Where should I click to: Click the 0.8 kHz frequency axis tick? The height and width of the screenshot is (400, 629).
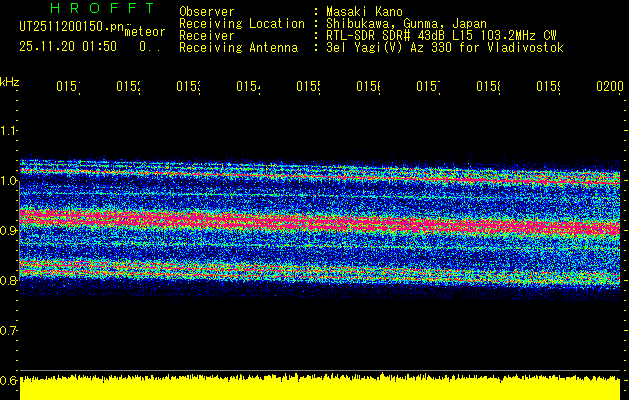pyautogui.click(x=9, y=281)
